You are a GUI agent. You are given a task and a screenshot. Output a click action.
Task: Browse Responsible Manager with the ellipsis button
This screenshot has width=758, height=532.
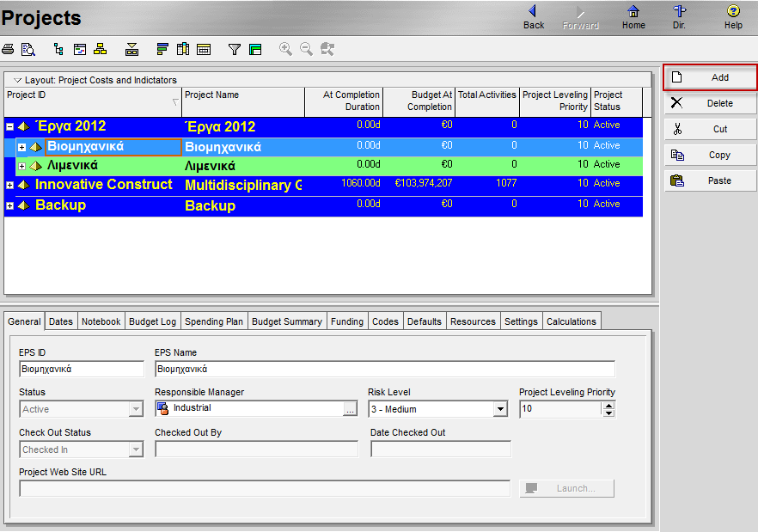350,410
